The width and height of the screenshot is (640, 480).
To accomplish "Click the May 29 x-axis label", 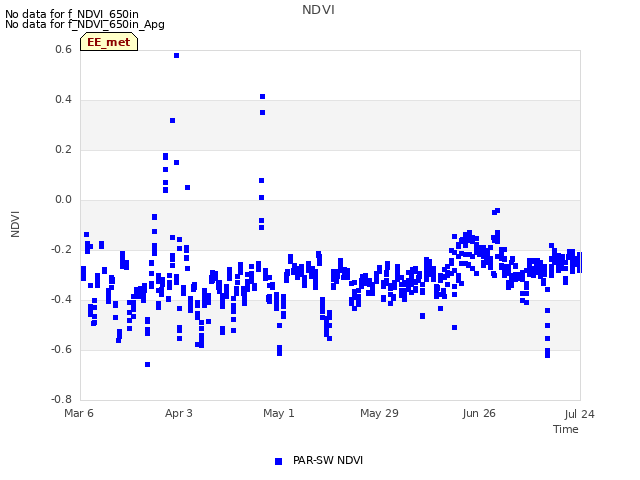I will (x=379, y=413).
